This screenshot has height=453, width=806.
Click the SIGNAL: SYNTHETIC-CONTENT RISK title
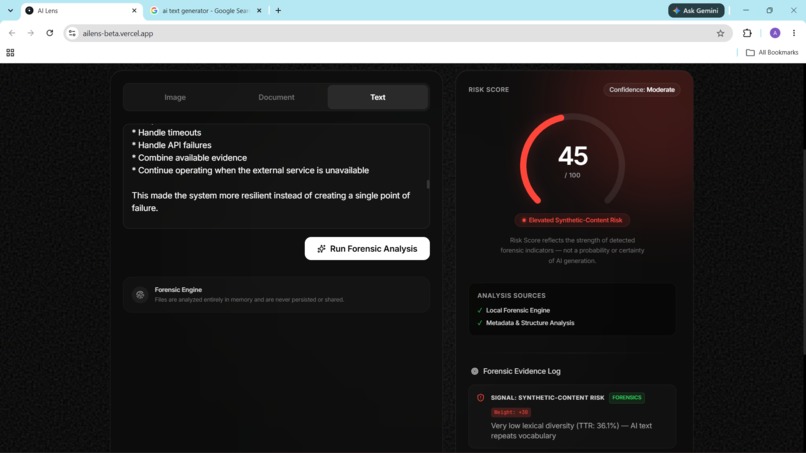point(547,397)
